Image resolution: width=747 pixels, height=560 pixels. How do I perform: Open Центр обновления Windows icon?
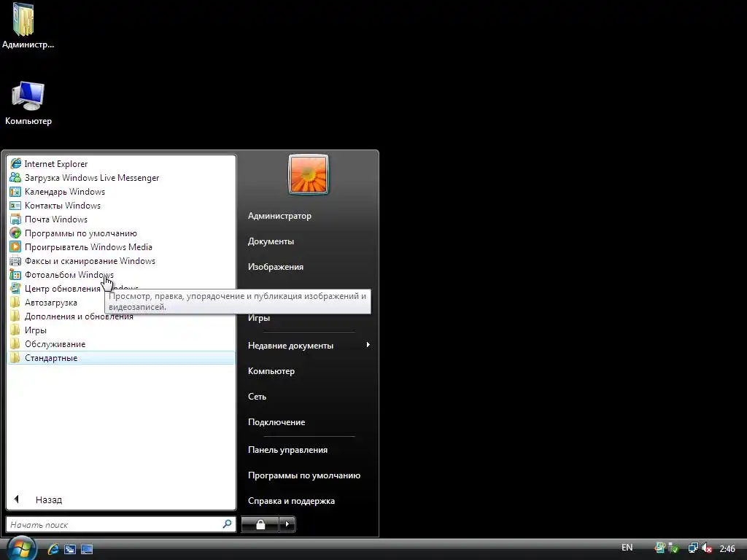15,289
